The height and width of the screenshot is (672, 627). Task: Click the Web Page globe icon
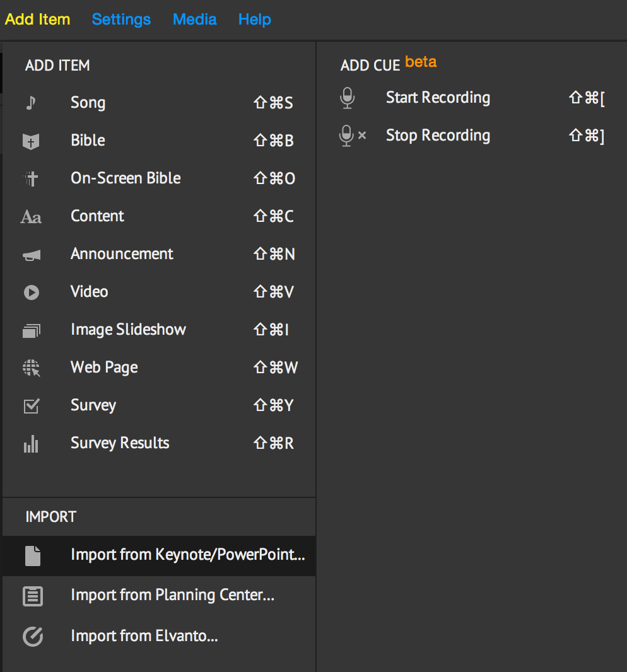pos(32,368)
